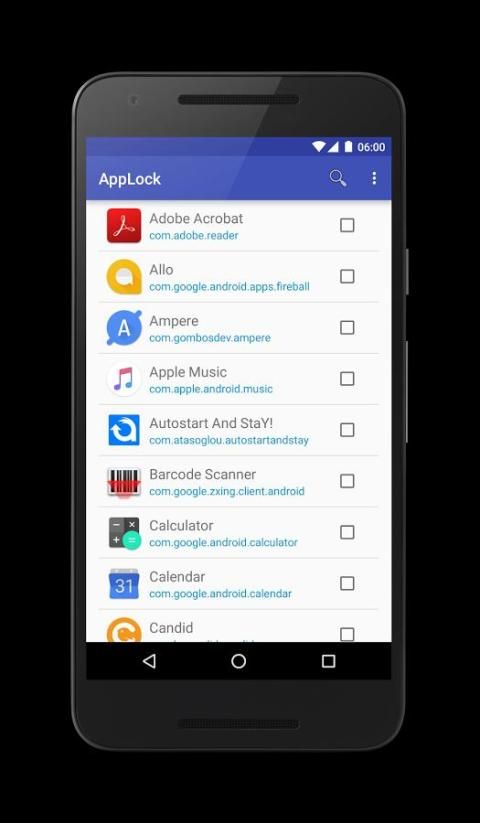Tap the Calendar 31 icon
The width and height of the screenshot is (480, 823).
click(124, 584)
